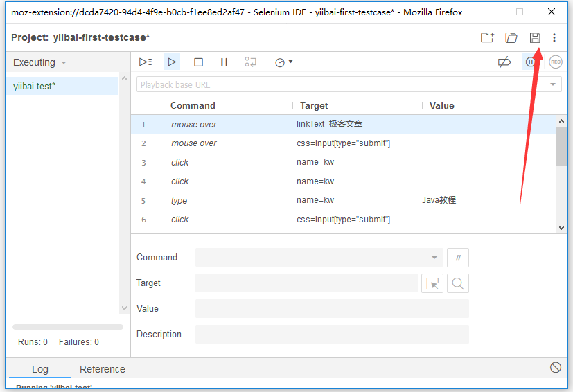This screenshot has height=392, width=573.
Task: Start recording with REC button
Action: (x=555, y=62)
